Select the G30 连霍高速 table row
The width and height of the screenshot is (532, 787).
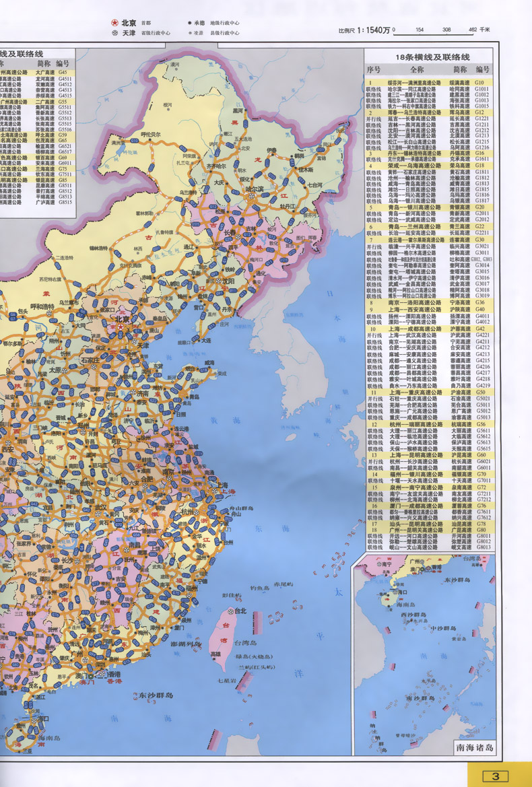(429, 240)
